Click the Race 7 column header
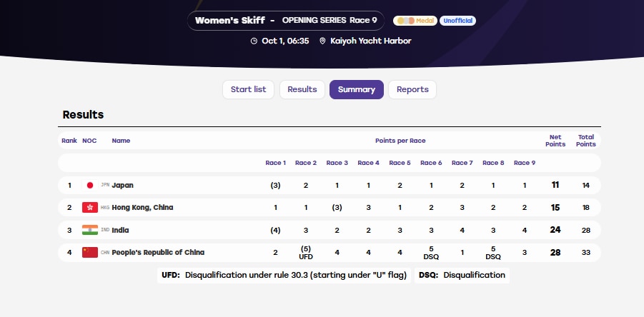 click(x=462, y=163)
